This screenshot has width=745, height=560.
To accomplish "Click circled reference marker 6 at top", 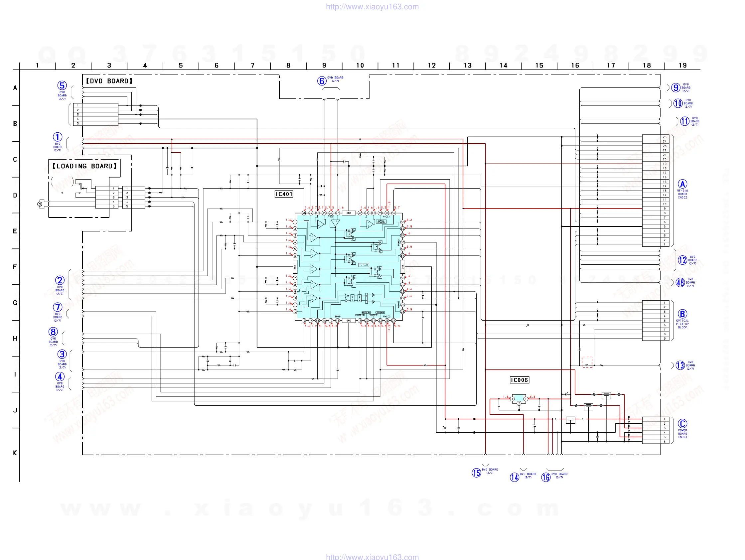I will pyautogui.click(x=322, y=81).
